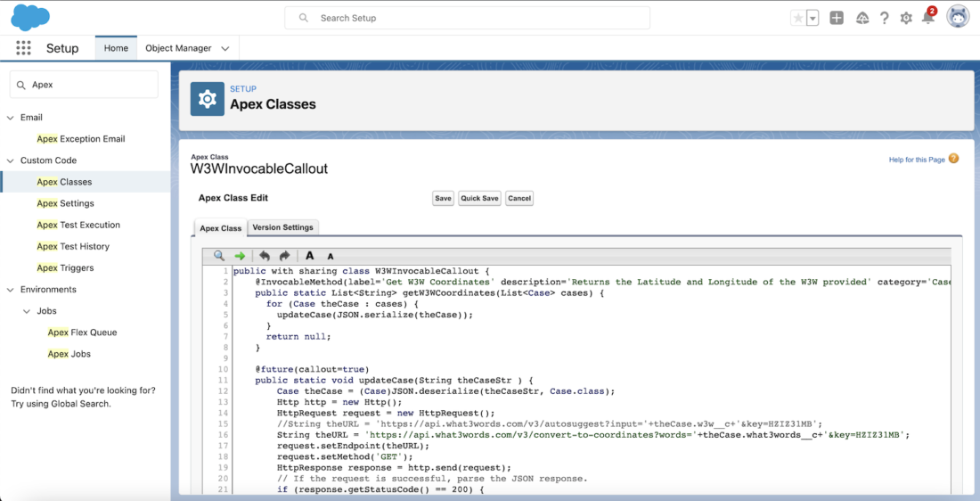Open Apex Exception Email

(x=80, y=139)
